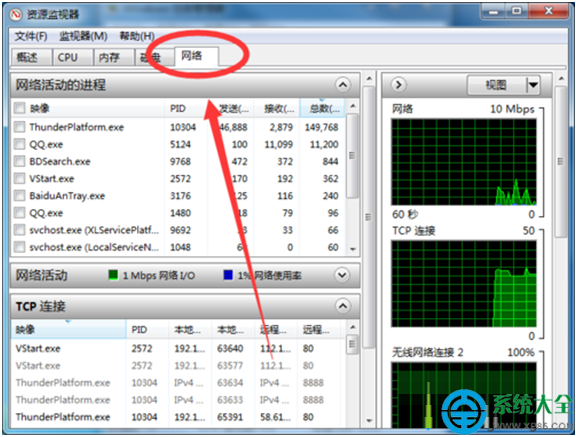The height and width of the screenshot is (437, 576).
Task: Switch to the 概述 tab
Action: 31,57
